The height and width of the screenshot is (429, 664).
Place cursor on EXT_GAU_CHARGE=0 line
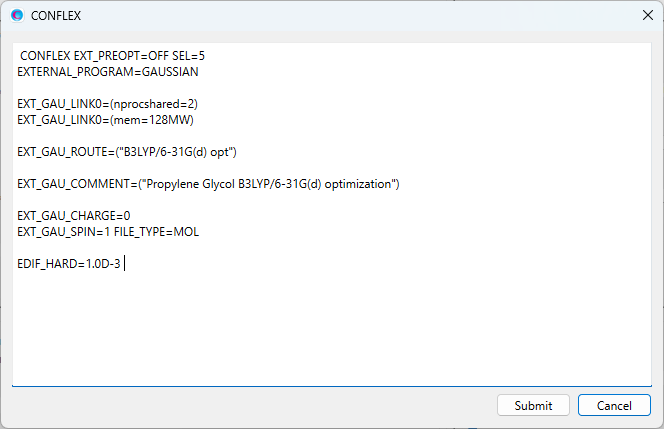click(x=73, y=215)
